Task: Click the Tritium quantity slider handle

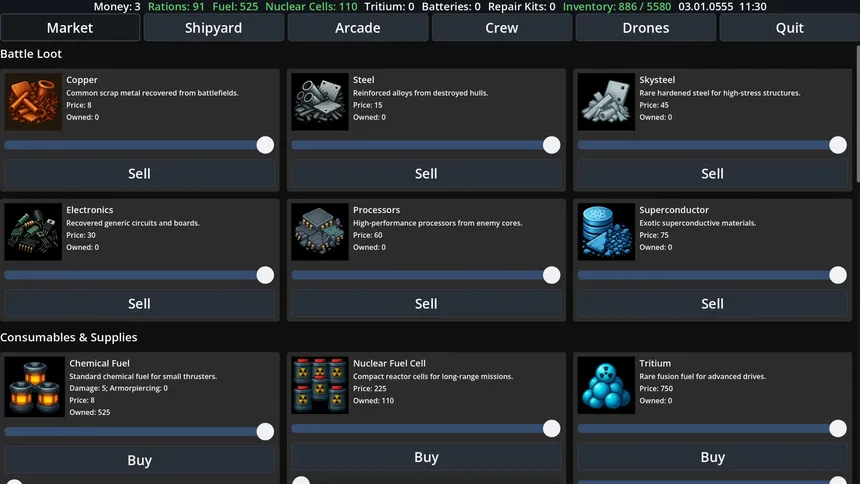Action: 838,429
